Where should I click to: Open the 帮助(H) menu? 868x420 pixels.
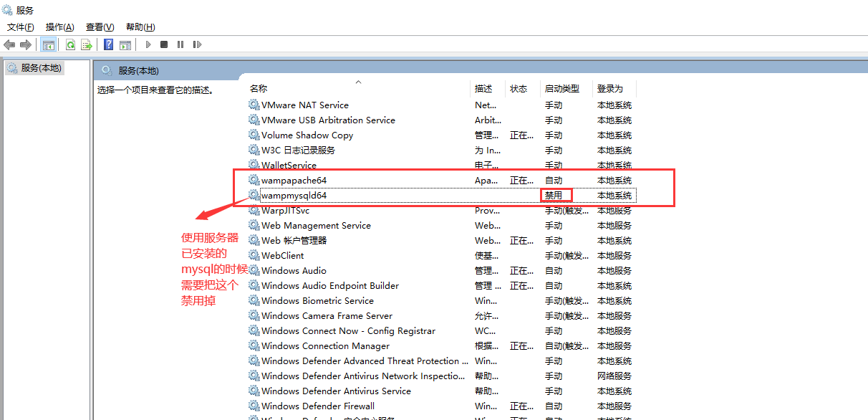tap(140, 27)
